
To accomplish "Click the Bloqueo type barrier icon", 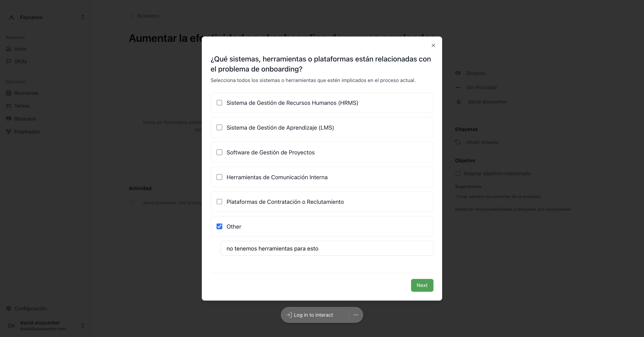I will 458,73.
